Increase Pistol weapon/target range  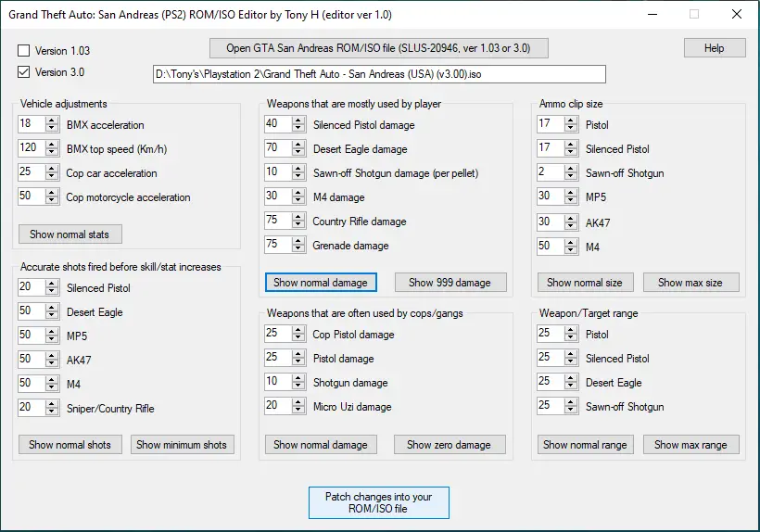(x=571, y=329)
